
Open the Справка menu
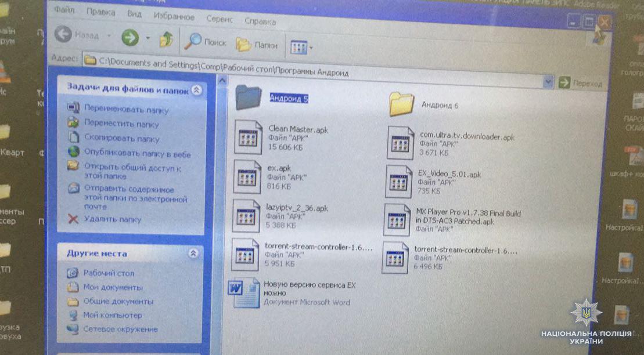click(x=260, y=21)
